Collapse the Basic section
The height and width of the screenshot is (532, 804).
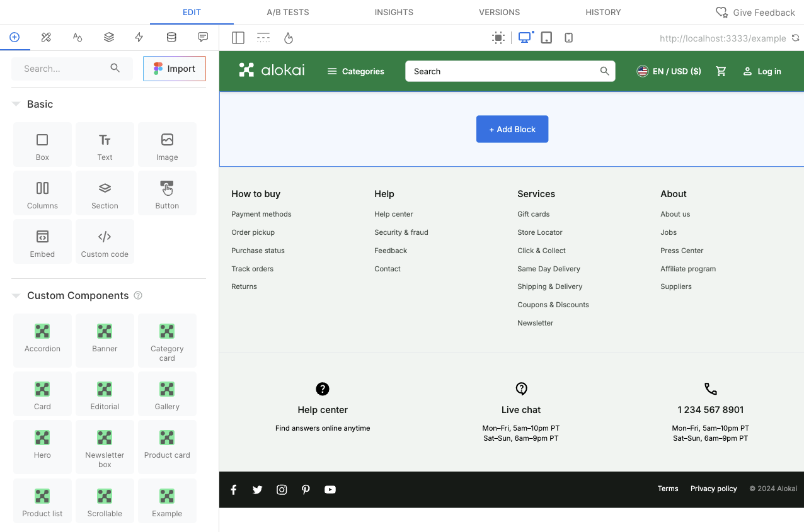pos(16,104)
